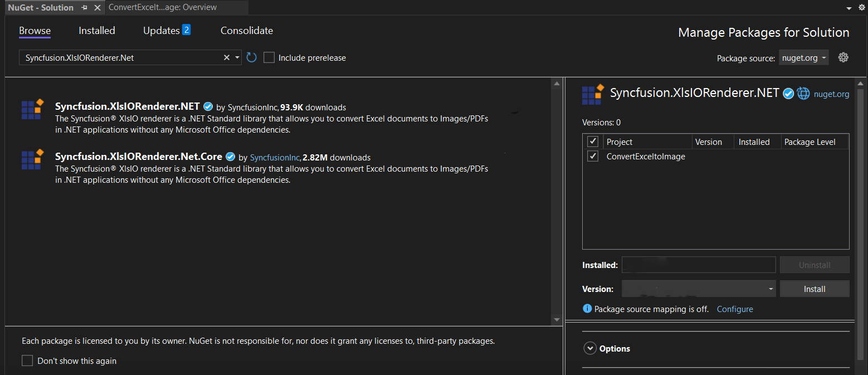Screen dimensions: 868x375
Task: Enable the Include prerelease checkbox
Action: coord(269,57)
